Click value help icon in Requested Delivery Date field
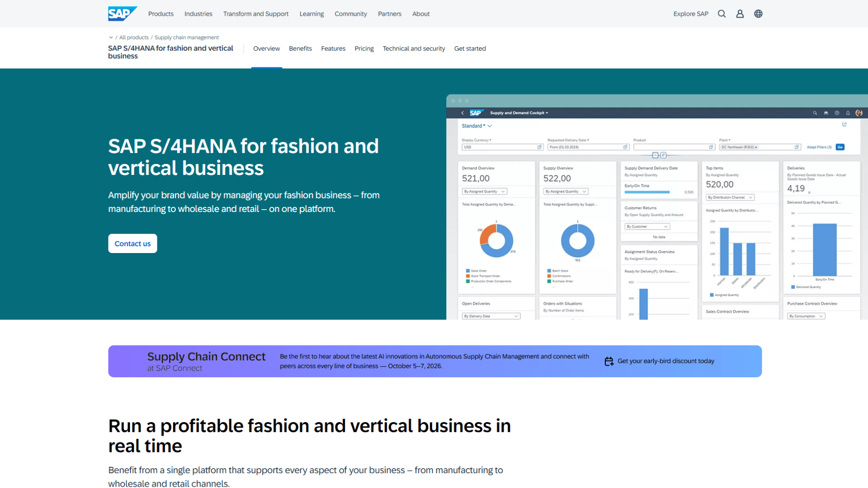 (x=625, y=147)
